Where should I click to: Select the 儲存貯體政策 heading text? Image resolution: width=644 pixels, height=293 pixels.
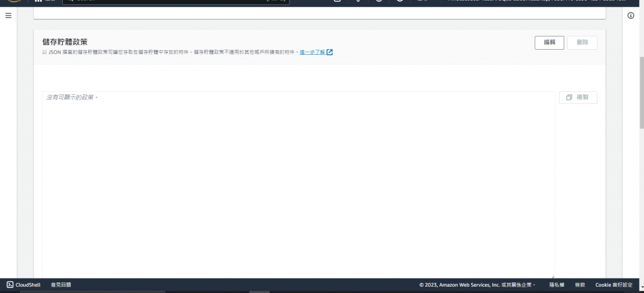(x=65, y=42)
